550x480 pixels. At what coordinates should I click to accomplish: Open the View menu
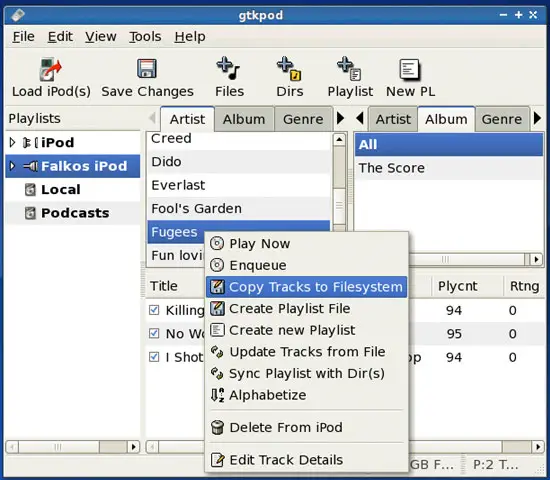pyautogui.click(x=101, y=36)
